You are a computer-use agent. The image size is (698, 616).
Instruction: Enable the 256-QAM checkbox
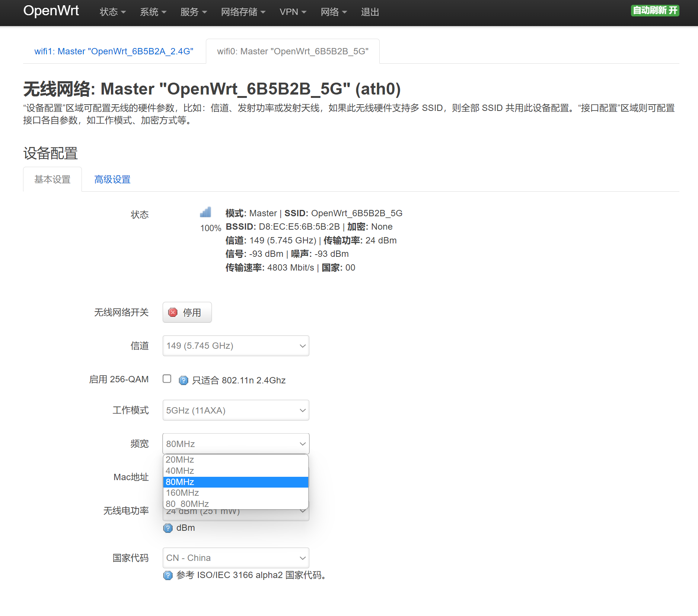[167, 379]
